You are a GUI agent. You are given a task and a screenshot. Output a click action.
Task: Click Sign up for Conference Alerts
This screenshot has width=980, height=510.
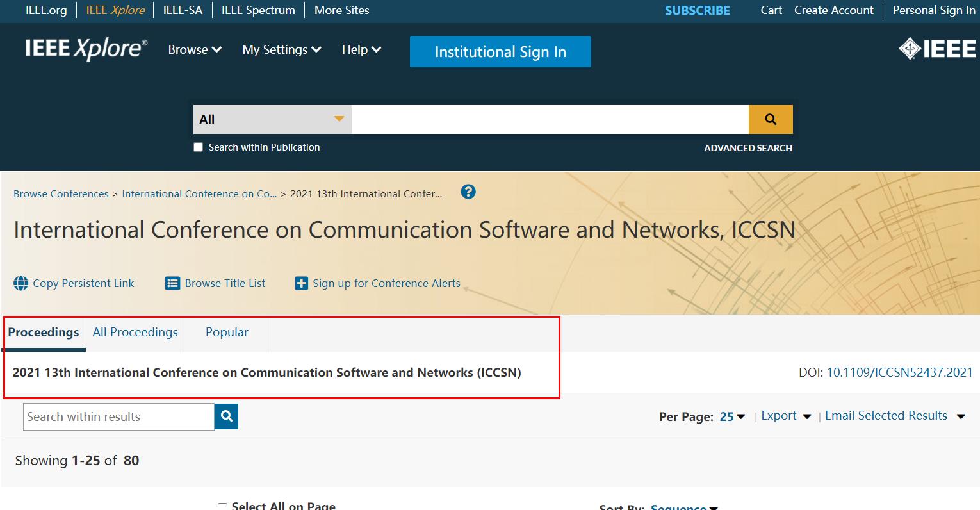point(386,283)
